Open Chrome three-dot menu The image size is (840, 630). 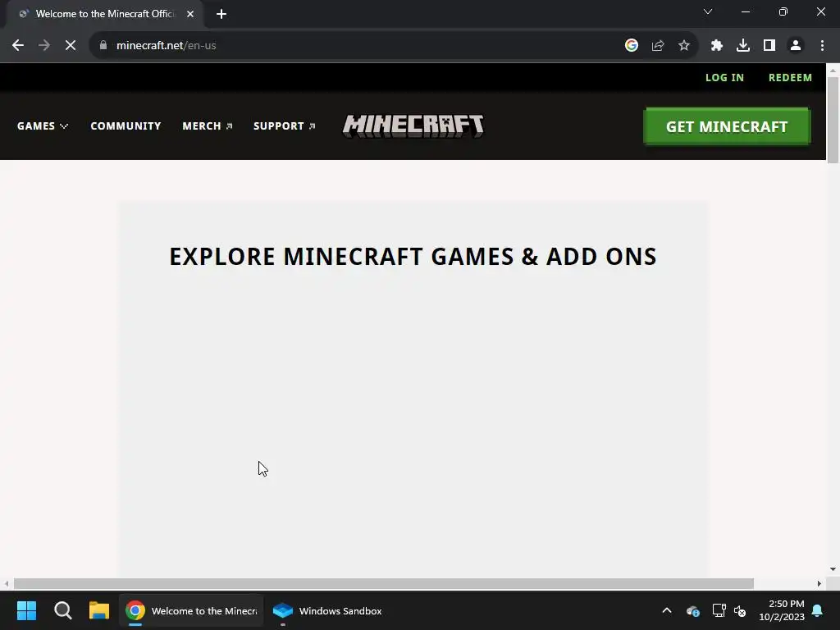(822, 46)
